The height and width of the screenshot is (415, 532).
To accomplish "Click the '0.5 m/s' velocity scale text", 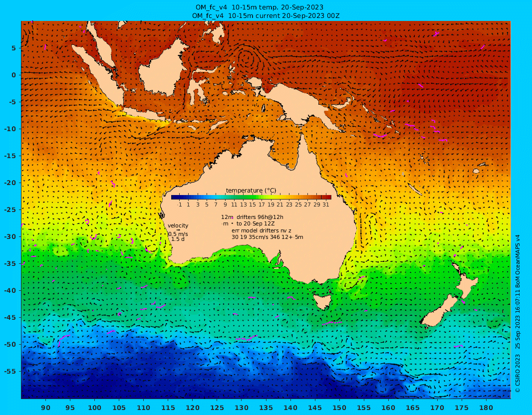I will point(178,234).
